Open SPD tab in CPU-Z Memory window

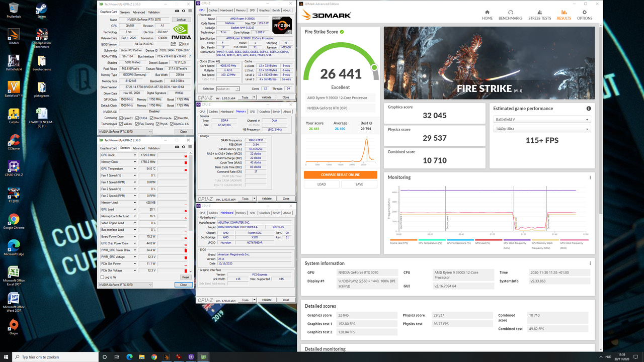[253, 112]
